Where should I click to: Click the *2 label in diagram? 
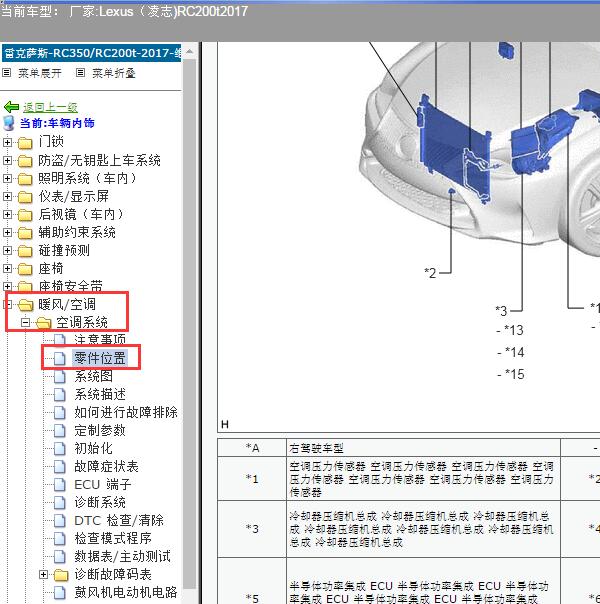coord(430,273)
